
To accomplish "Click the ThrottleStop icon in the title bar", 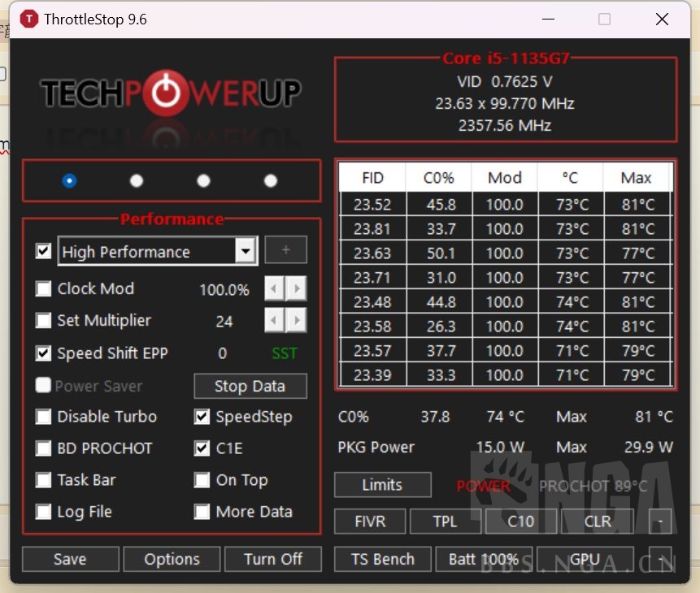I will pyautogui.click(x=31, y=19).
